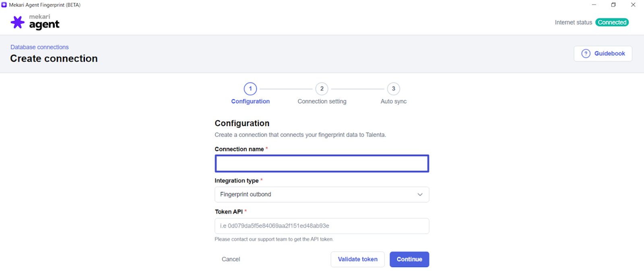Select step 2 Connection setting circle
Screen dimensions: 644x274
pyautogui.click(x=322, y=89)
